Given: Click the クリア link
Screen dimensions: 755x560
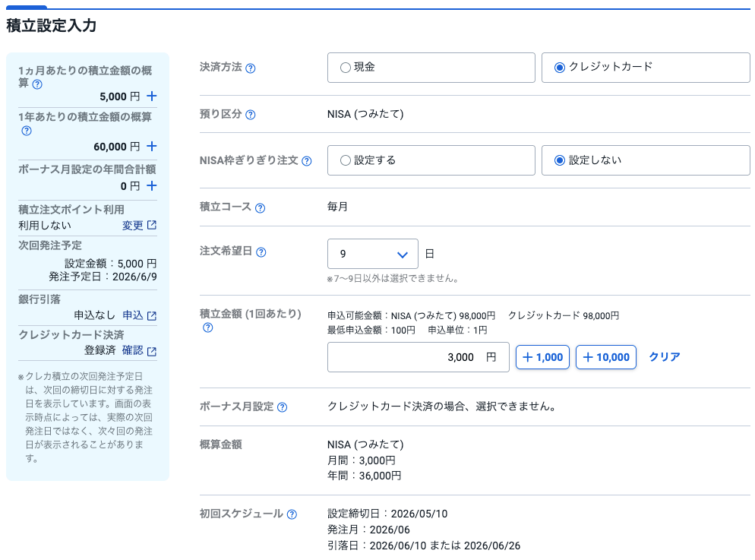Looking at the screenshot, I should pyautogui.click(x=664, y=357).
